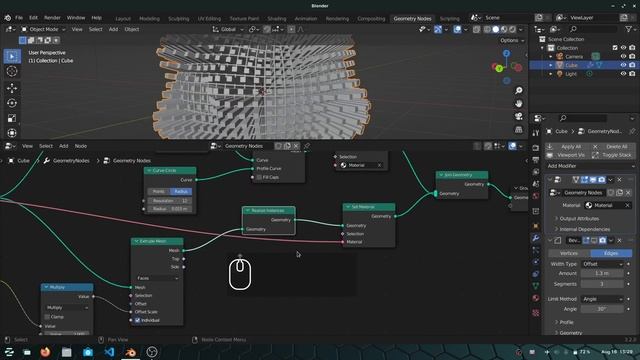Hide the Light object in viewport

pos(623,74)
